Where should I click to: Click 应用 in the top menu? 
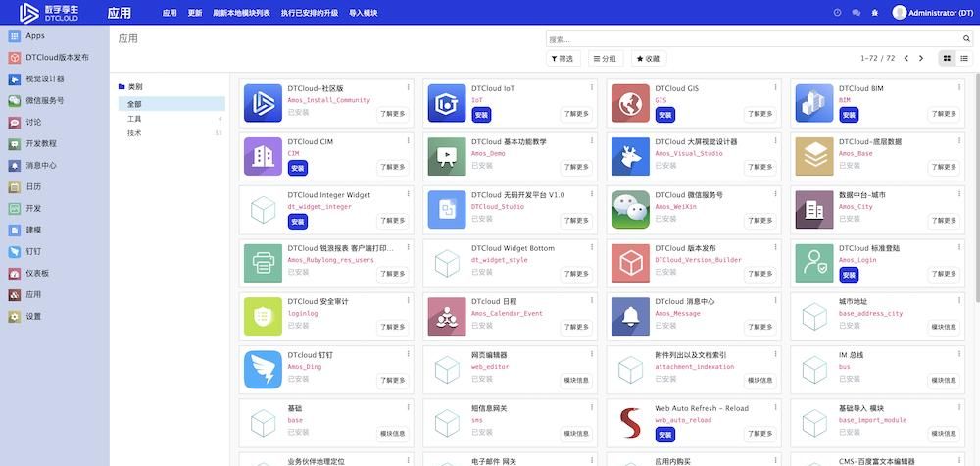coord(170,13)
